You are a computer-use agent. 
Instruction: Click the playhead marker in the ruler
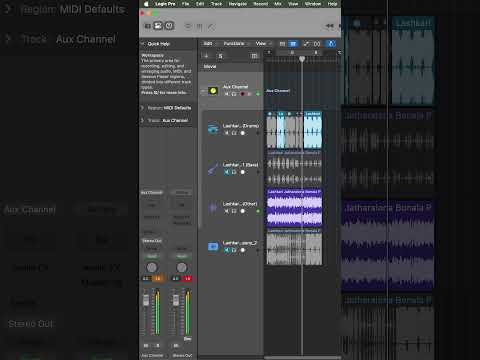coord(302,59)
